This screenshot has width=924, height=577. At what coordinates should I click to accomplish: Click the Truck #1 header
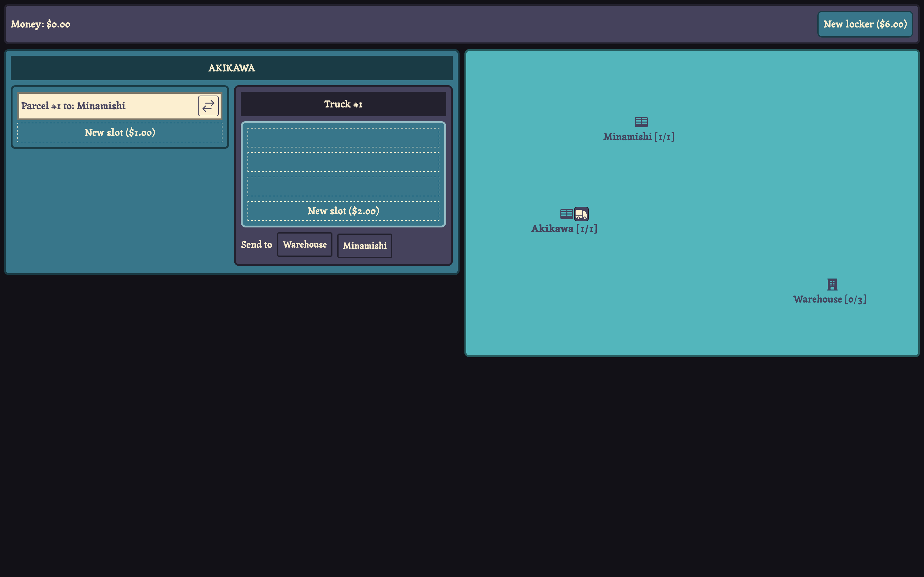click(x=343, y=104)
